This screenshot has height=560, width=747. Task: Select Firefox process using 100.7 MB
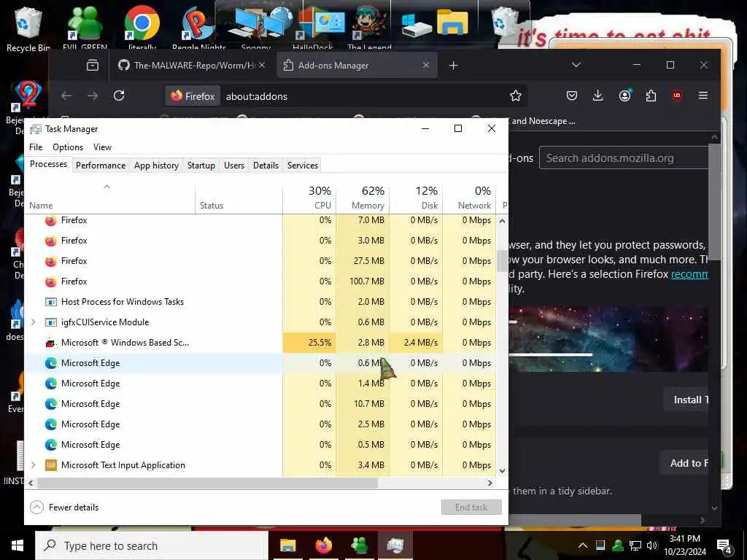tap(260, 281)
